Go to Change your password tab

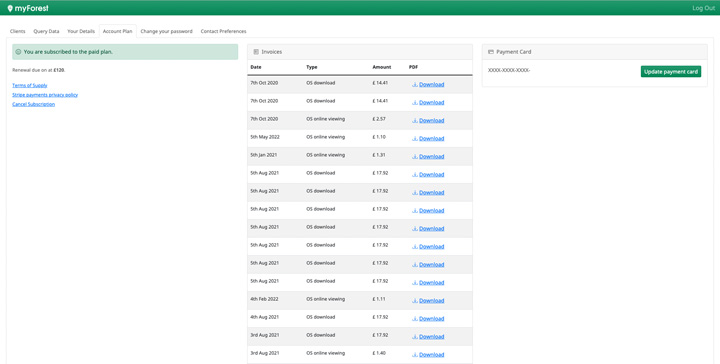click(166, 31)
